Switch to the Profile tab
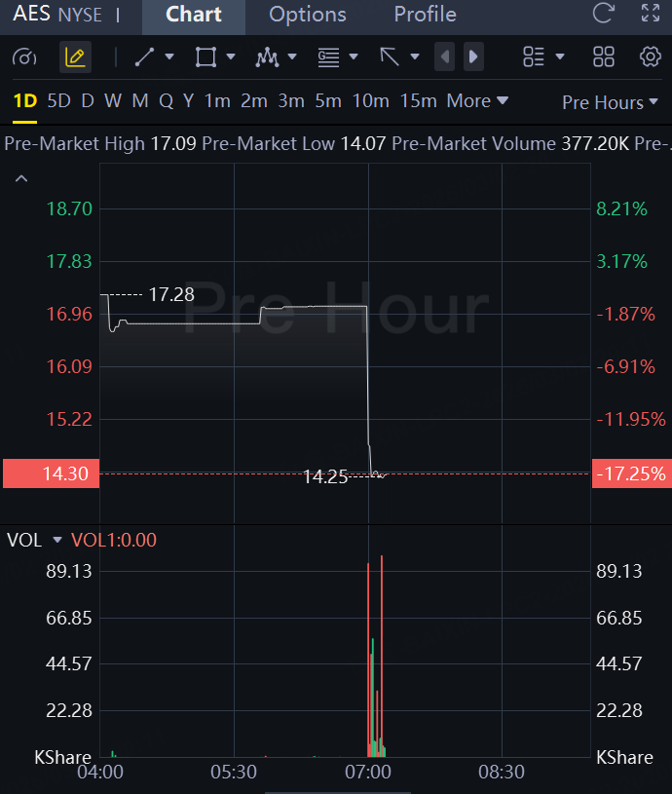 pos(425,15)
